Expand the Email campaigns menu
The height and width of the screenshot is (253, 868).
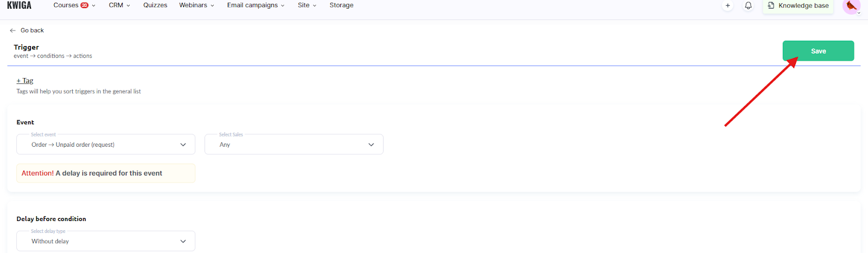(256, 5)
